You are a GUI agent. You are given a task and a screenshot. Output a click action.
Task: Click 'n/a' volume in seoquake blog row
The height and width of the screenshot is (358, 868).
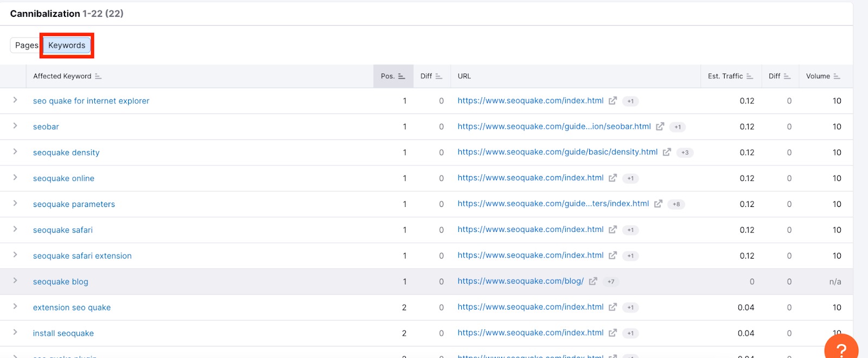[835, 281]
